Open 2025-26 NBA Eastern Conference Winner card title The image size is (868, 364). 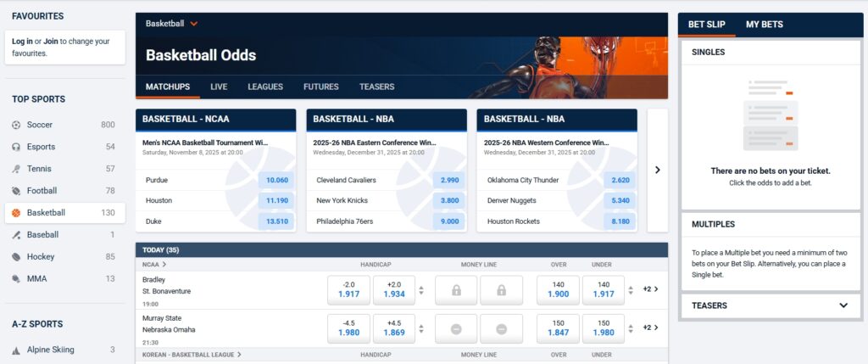(376, 143)
